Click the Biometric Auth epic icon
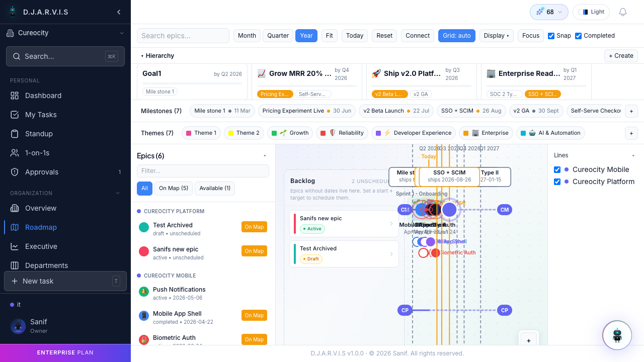644x362 pixels. (144, 340)
